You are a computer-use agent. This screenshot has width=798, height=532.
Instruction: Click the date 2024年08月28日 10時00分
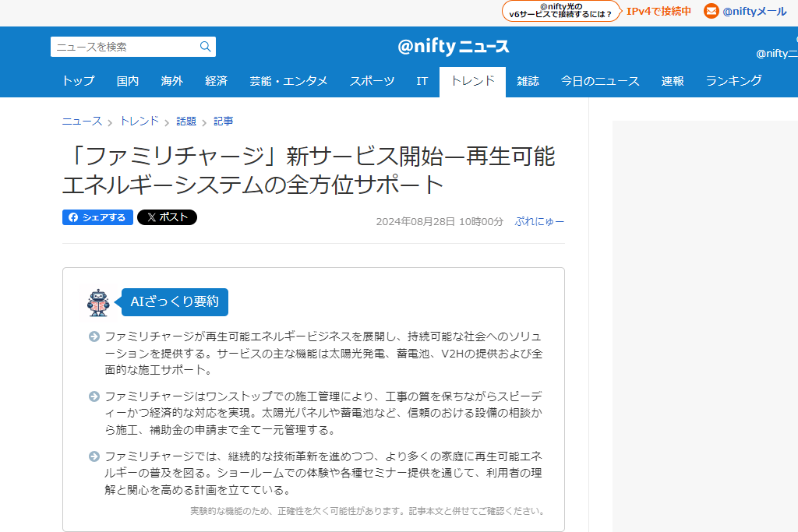point(440,222)
